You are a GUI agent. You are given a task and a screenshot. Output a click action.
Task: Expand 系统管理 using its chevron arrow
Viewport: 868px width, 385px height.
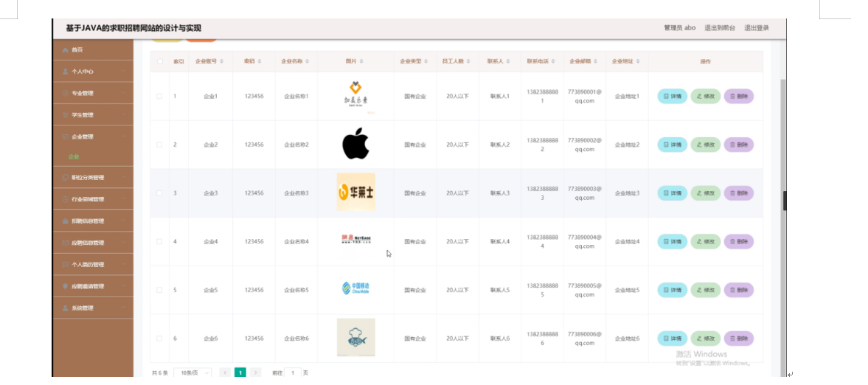pos(124,308)
